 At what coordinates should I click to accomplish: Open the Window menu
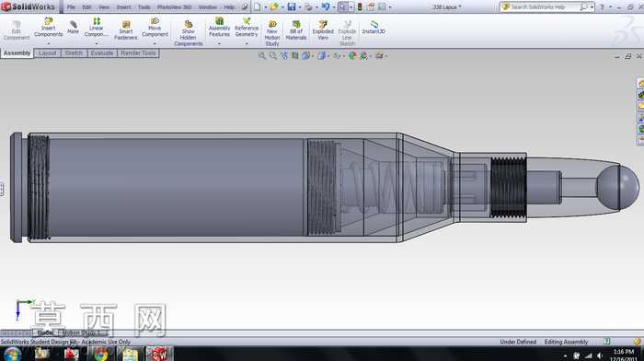tap(207, 7)
